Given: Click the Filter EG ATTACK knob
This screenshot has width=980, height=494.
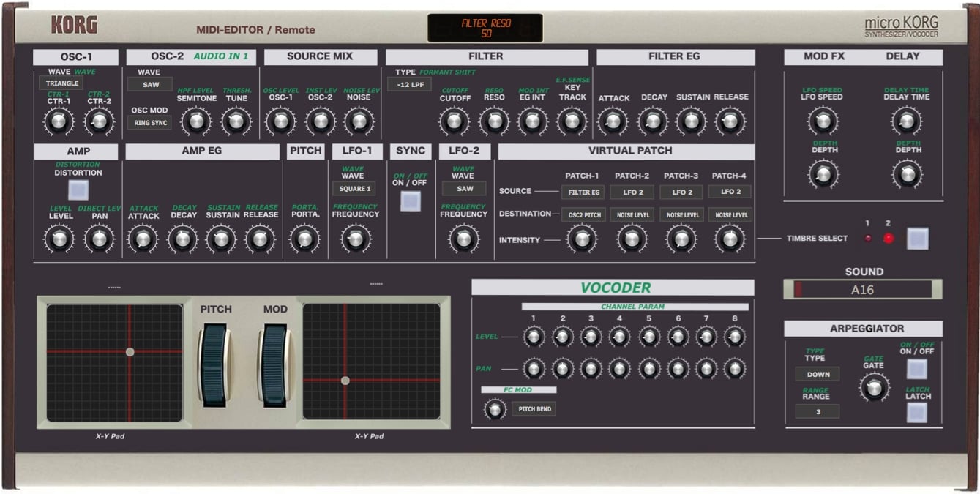Looking at the screenshot, I should (x=613, y=121).
